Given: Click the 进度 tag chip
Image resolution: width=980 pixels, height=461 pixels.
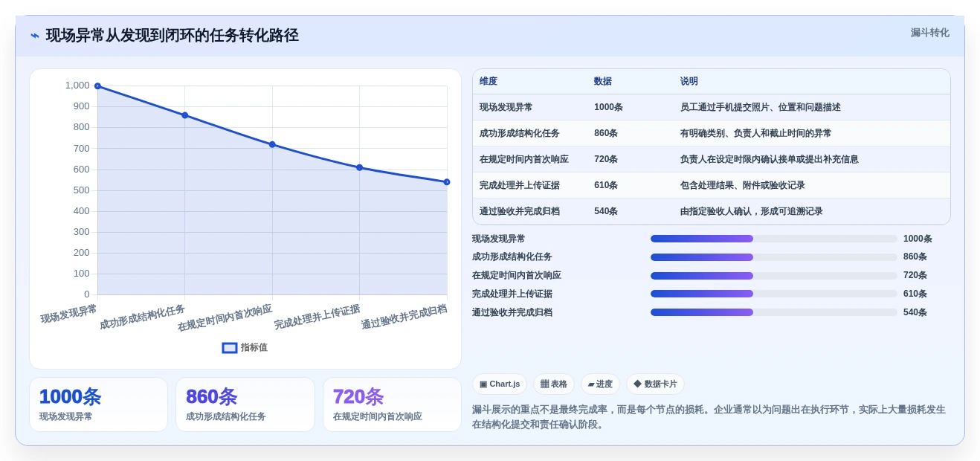Looking at the screenshot, I should tap(600, 384).
